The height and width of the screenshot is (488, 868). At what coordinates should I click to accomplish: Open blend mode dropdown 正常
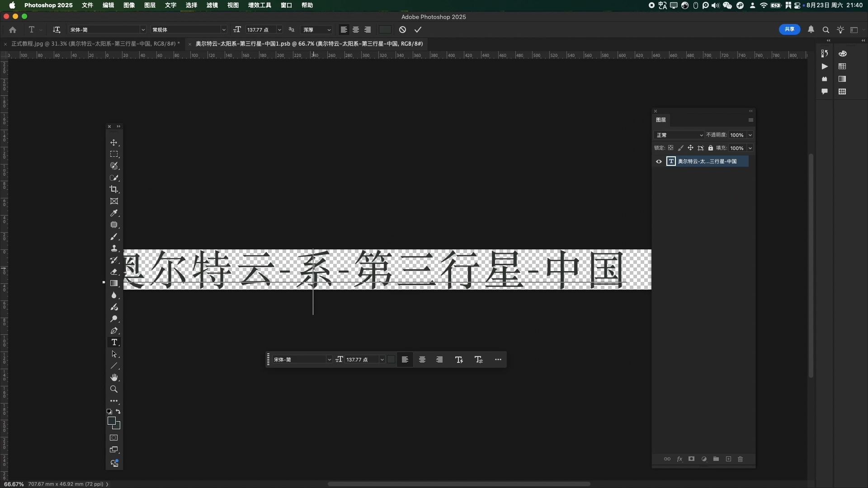[679, 135]
